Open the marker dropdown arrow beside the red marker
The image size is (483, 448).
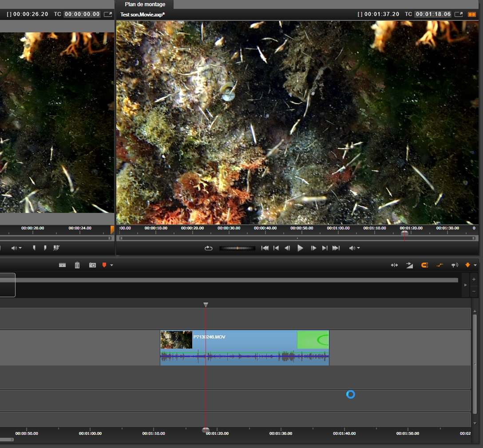111,265
